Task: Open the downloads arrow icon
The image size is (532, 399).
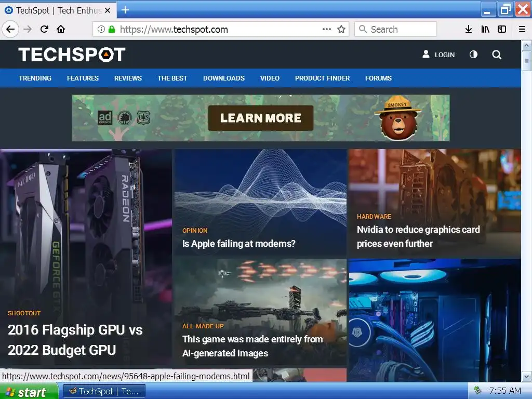Action: pos(469,29)
